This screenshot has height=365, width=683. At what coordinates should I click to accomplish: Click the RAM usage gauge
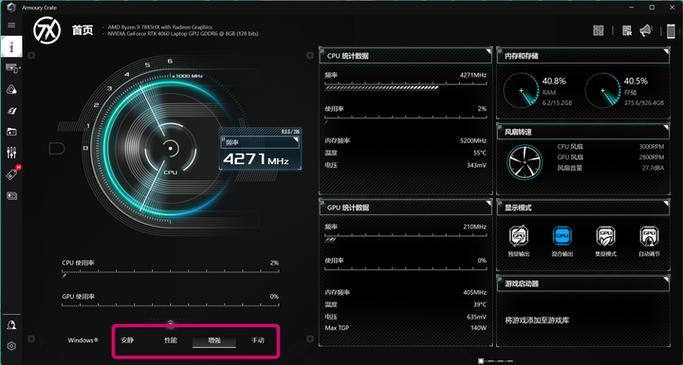point(521,91)
